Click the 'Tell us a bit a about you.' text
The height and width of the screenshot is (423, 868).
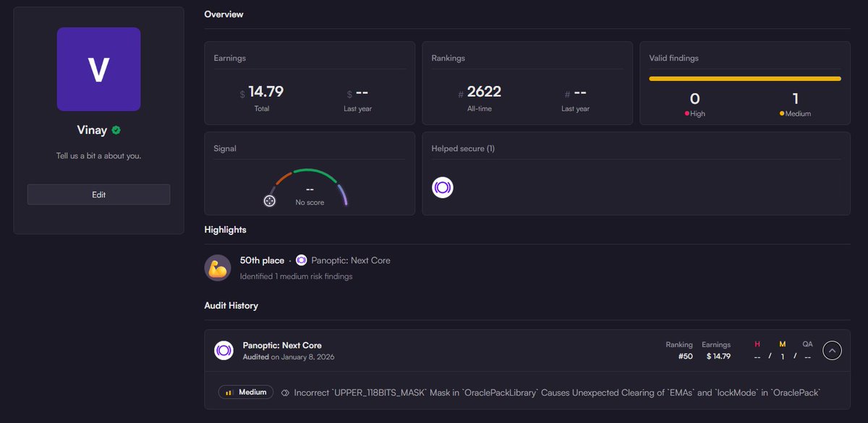pyautogui.click(x=98, y=155)
